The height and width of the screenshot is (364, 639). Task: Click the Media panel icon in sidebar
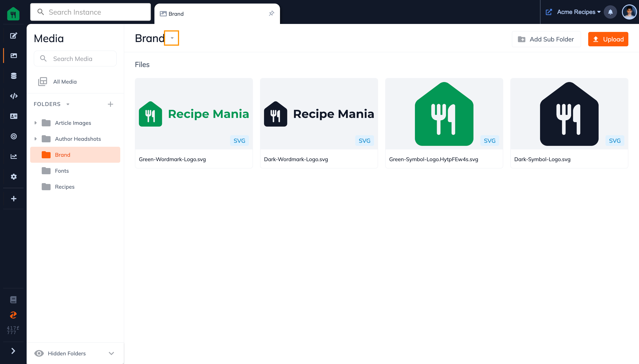(x=13, y=56)
